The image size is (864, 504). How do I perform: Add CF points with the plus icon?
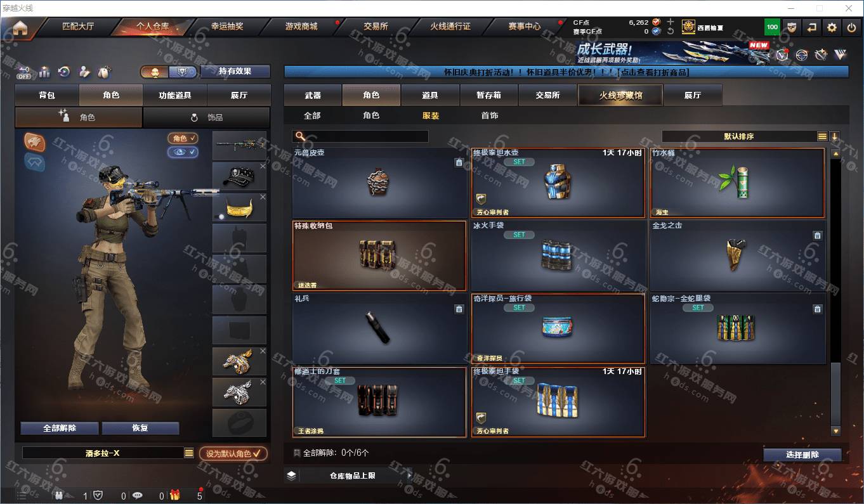pos(671,22)
